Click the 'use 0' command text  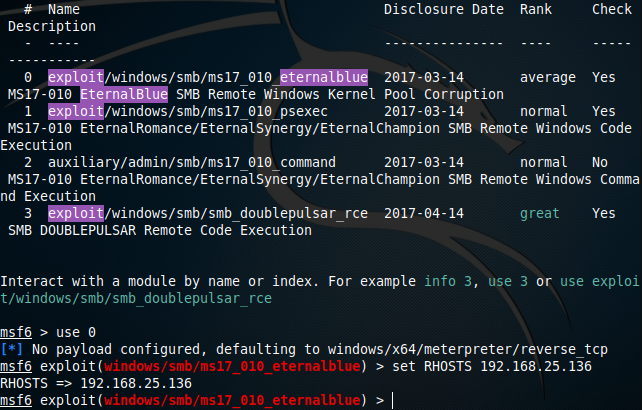[76, 332]
